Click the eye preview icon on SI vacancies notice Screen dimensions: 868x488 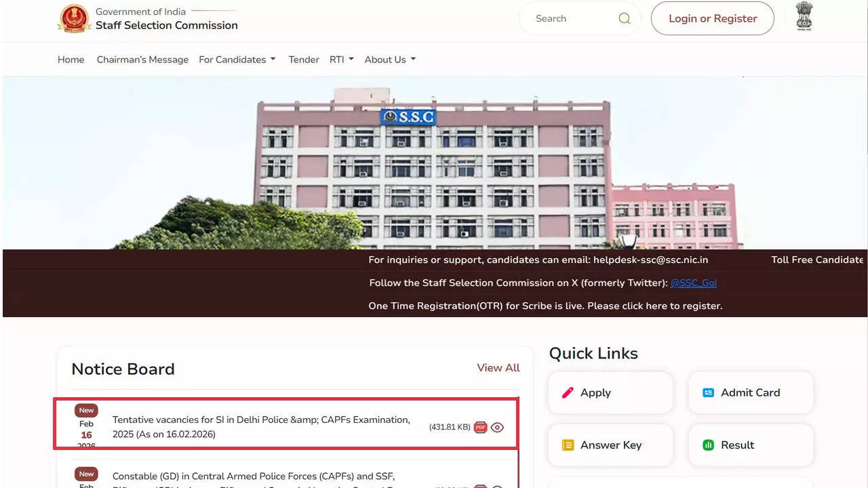pos(497,427)
